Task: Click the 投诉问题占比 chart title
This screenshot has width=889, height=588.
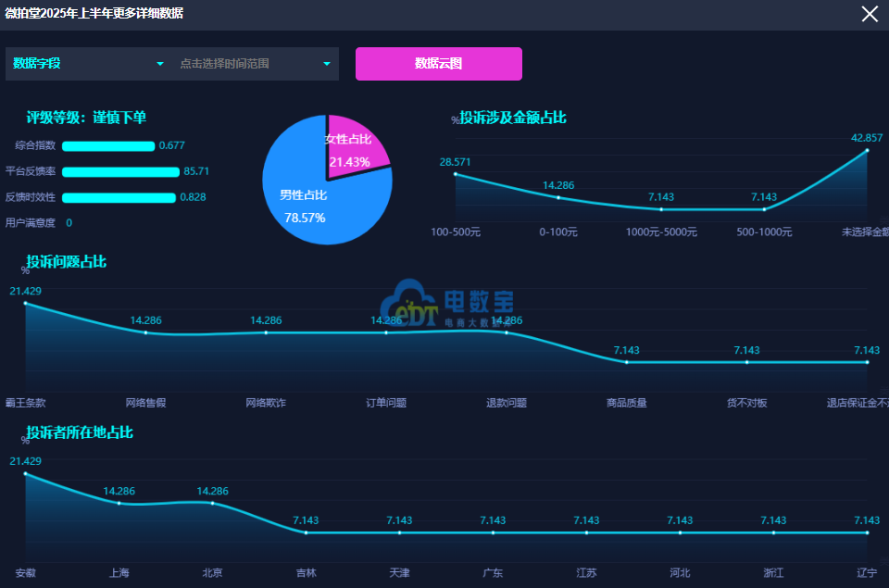Action: (x=67, y=261)
